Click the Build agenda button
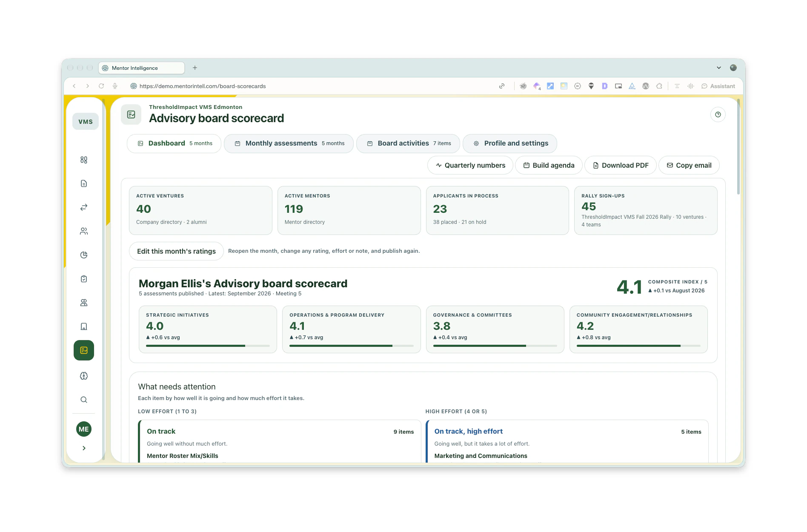Screen dimensions: 807x532 (x=549, y=165)
